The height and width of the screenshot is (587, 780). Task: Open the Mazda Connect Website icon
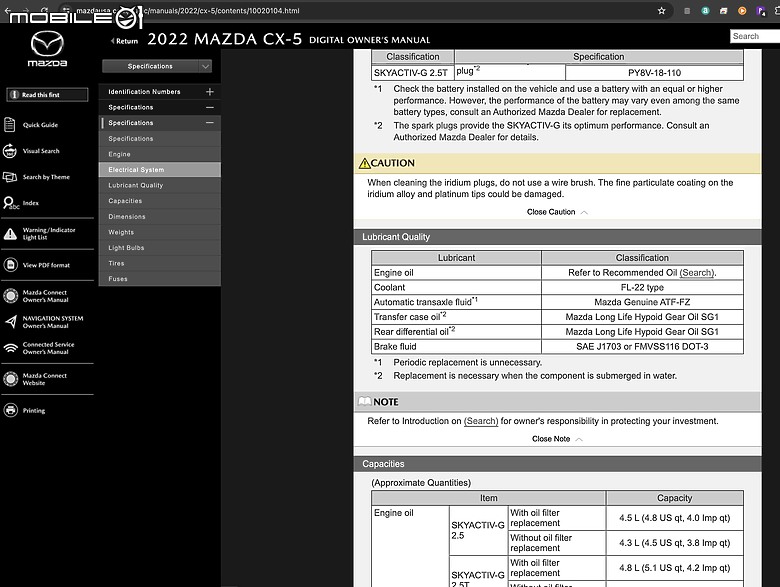[10, 379]
